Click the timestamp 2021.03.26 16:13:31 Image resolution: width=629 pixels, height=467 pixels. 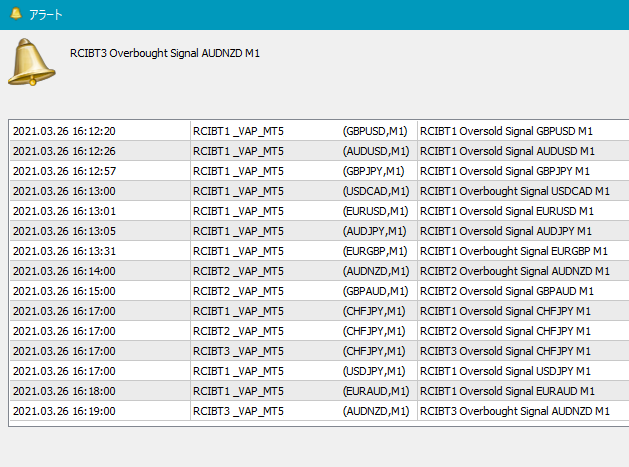coord(64,252)
